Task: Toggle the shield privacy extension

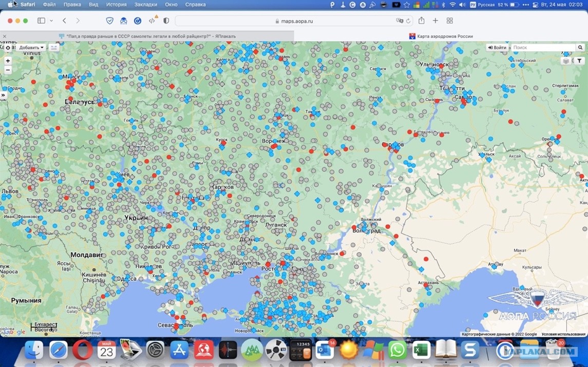Action: 109,21
